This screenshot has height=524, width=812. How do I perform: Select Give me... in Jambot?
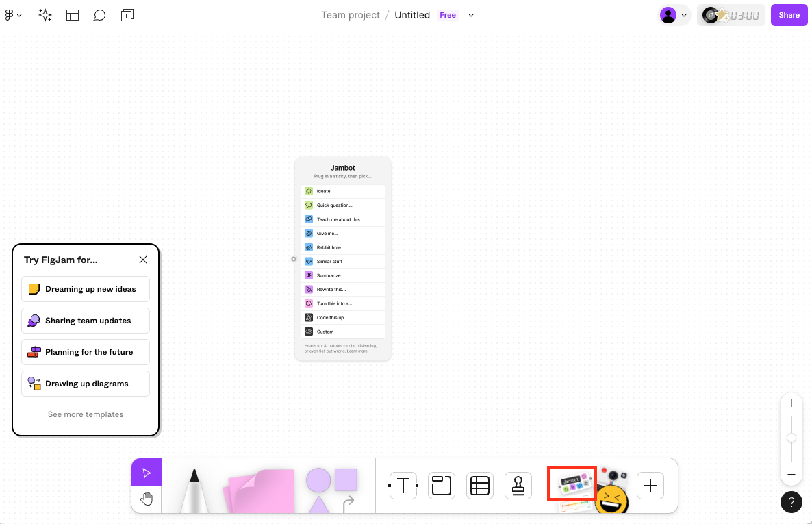click(x=343, y=234)
